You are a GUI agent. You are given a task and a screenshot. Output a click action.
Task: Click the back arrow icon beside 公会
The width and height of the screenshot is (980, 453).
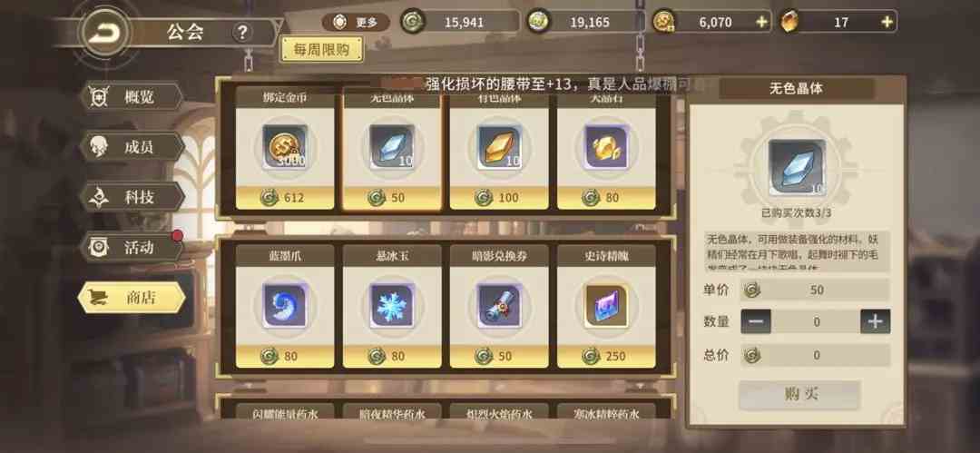(103, 34)
